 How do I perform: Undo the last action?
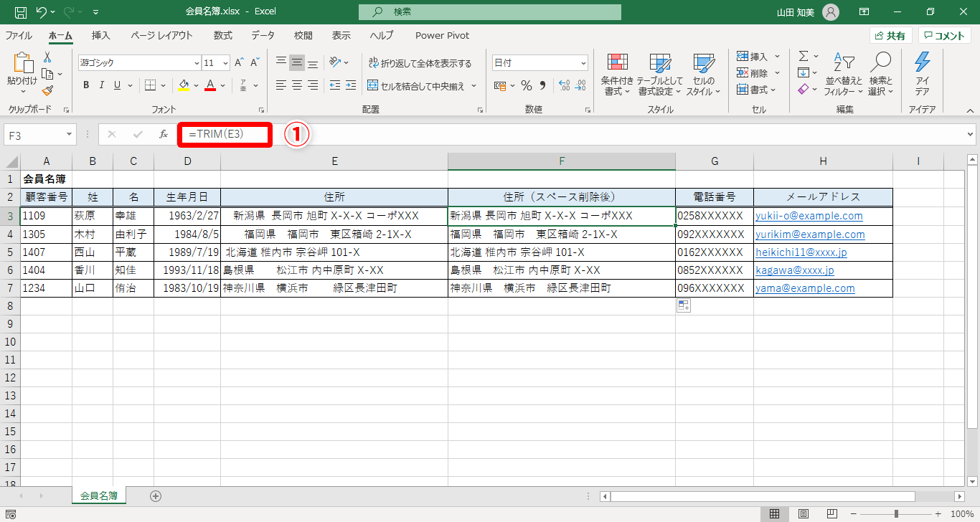point(42,12)
